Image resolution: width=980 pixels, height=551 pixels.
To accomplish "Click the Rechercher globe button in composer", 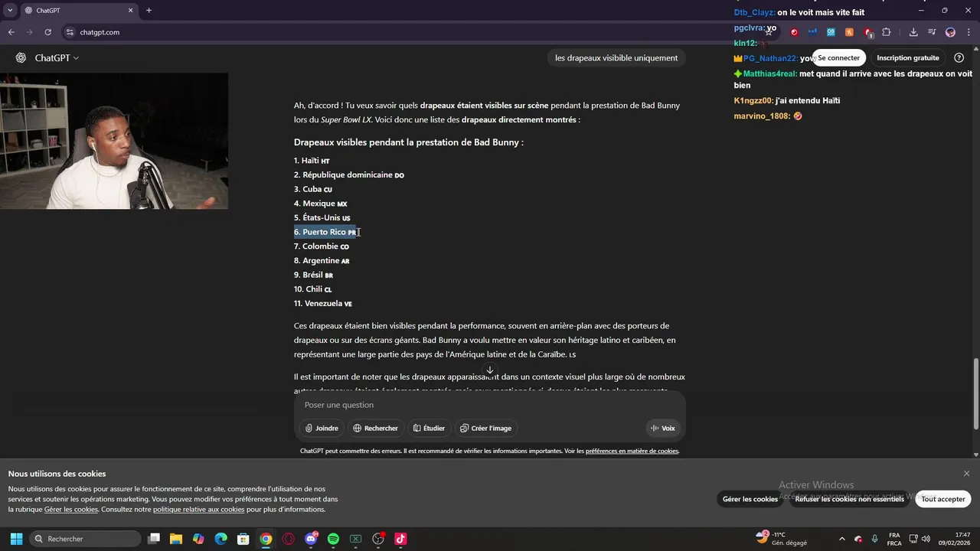I will 375,429.
